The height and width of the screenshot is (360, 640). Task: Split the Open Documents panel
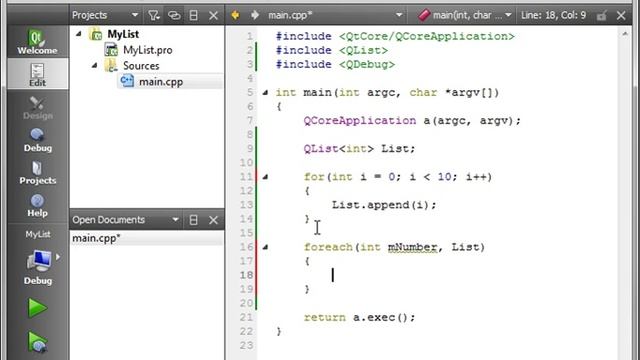[193, 220]
